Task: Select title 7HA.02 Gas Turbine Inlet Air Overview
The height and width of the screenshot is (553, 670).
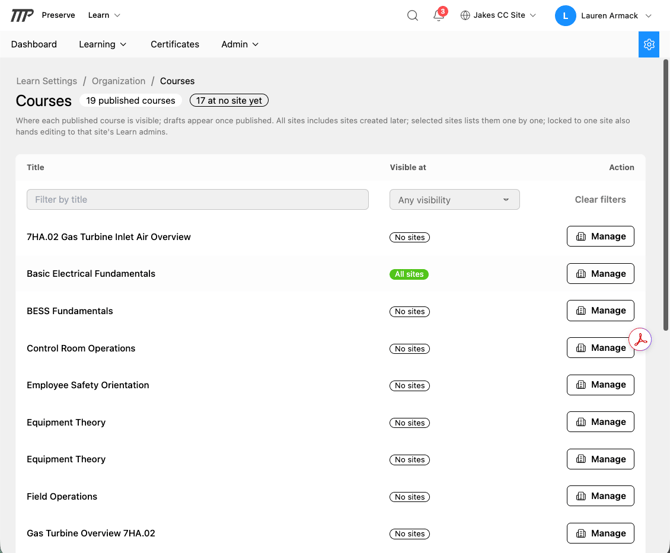Action: (x=109, y=237)
